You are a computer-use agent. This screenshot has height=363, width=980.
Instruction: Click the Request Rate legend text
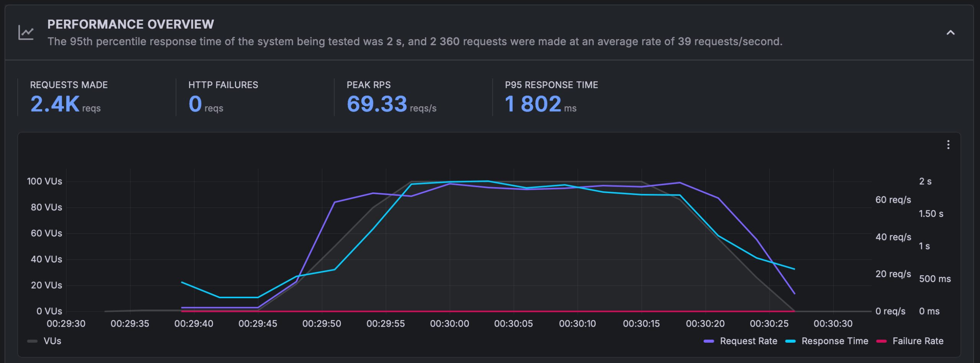[x=748, y=341]
